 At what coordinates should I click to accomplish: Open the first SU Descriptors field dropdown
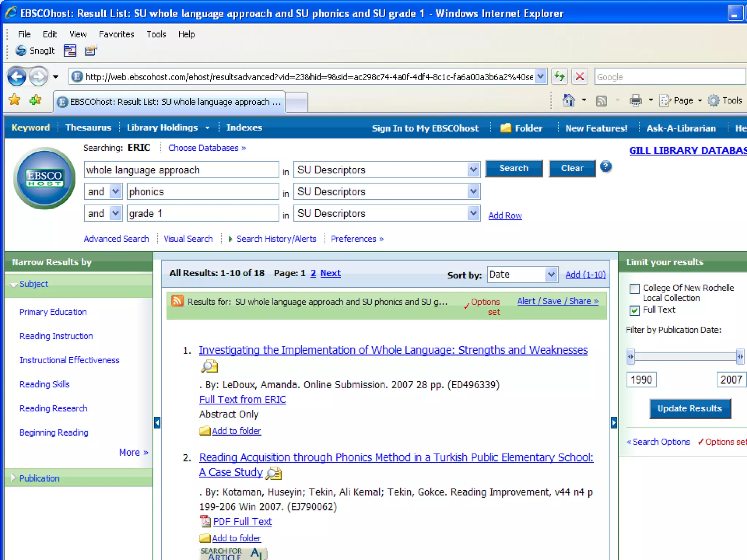click(473, 170)
